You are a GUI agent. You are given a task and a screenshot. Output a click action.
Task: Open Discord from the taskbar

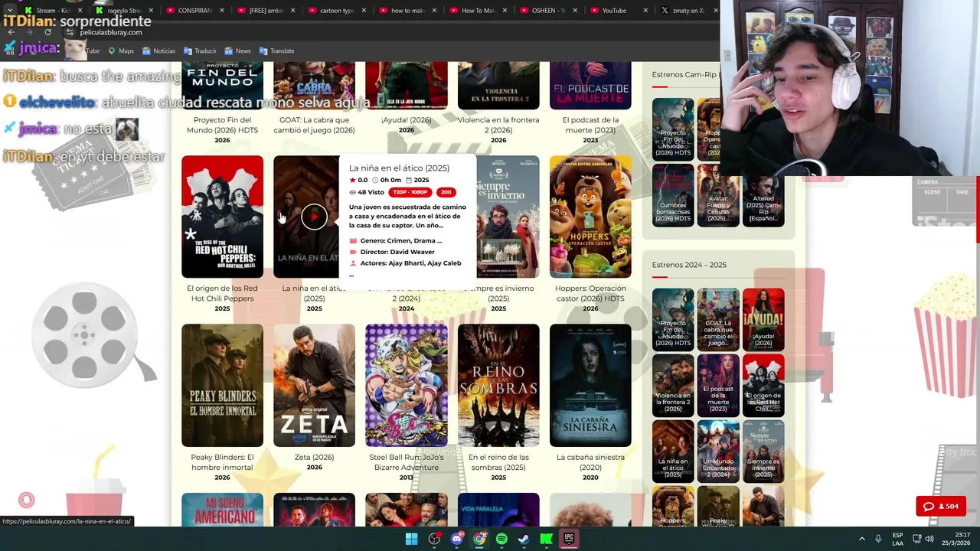pos(457,539)
